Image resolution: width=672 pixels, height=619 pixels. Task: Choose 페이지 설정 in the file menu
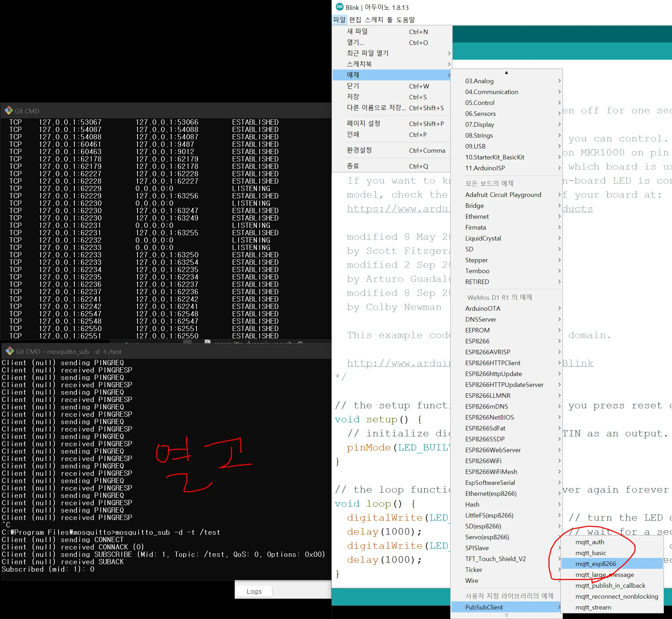click(391, 124)
